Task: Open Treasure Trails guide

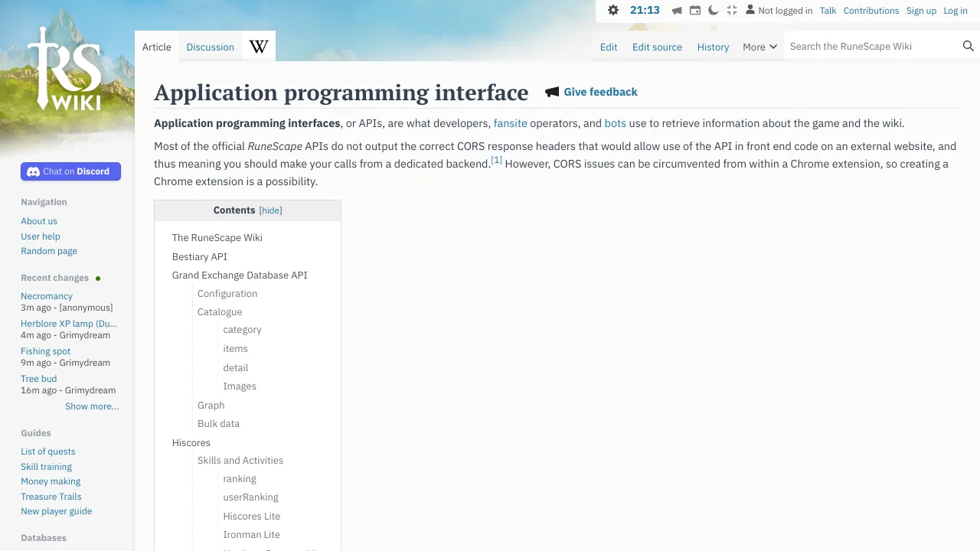Action: [x=51, y=497]
